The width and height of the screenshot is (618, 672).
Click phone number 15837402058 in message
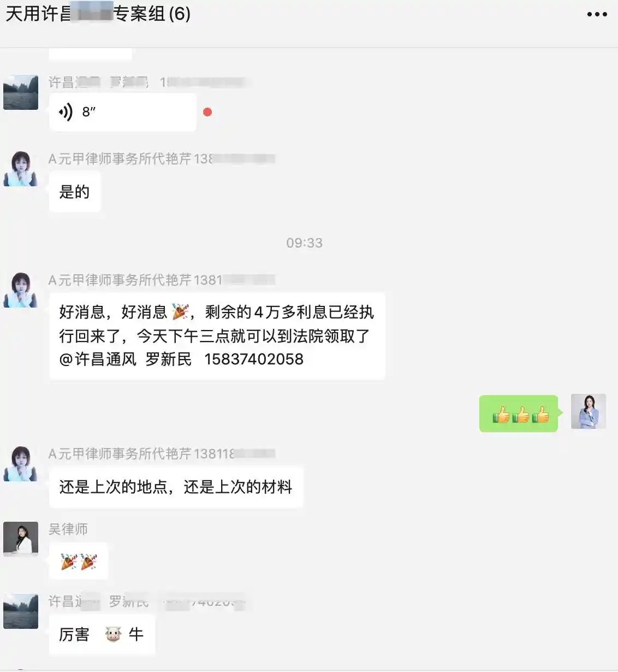254,359
